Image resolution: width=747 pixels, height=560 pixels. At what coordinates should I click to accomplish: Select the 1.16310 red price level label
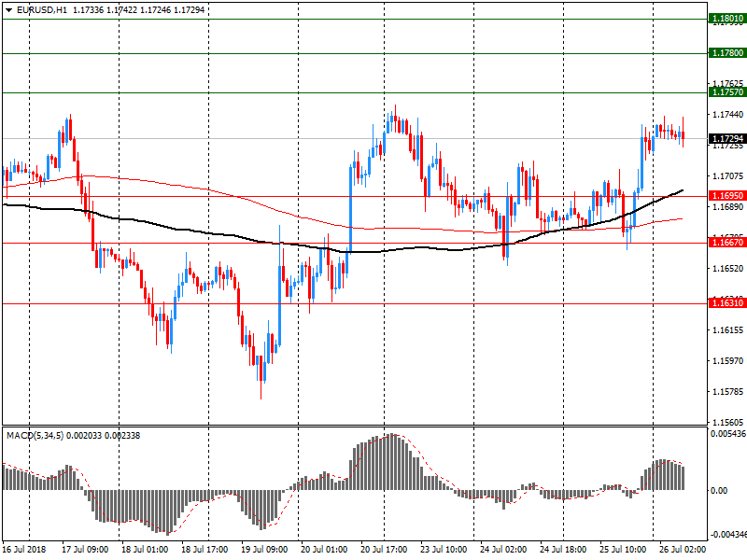tap(727, 302)
